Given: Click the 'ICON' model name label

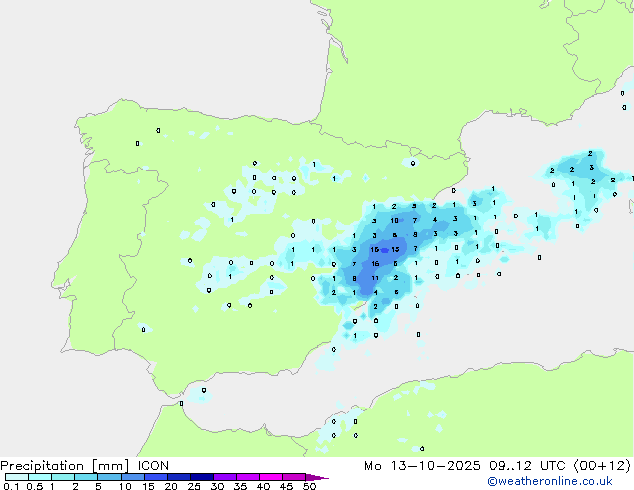Looking at the screenshot, I should tap(153, 466).
